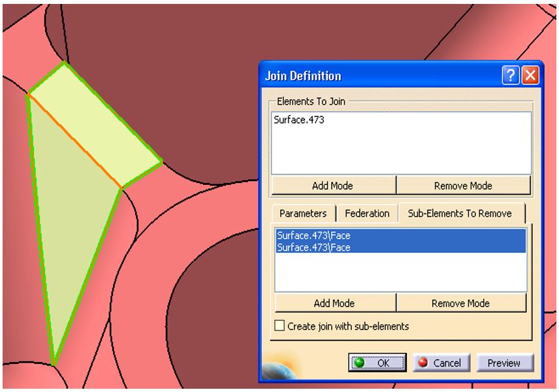Enable Create join with sub-elements checkbox

pos(280,326)
